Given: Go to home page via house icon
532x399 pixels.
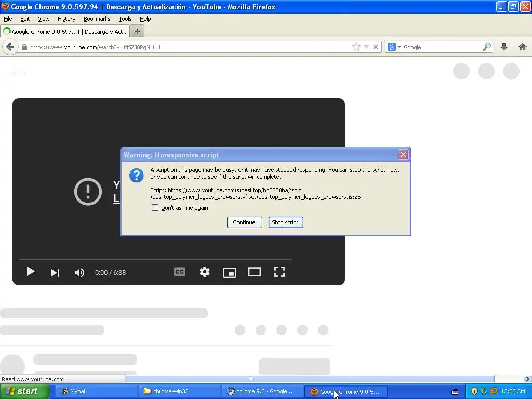Looking at the screenshot, I should point(523,47).
